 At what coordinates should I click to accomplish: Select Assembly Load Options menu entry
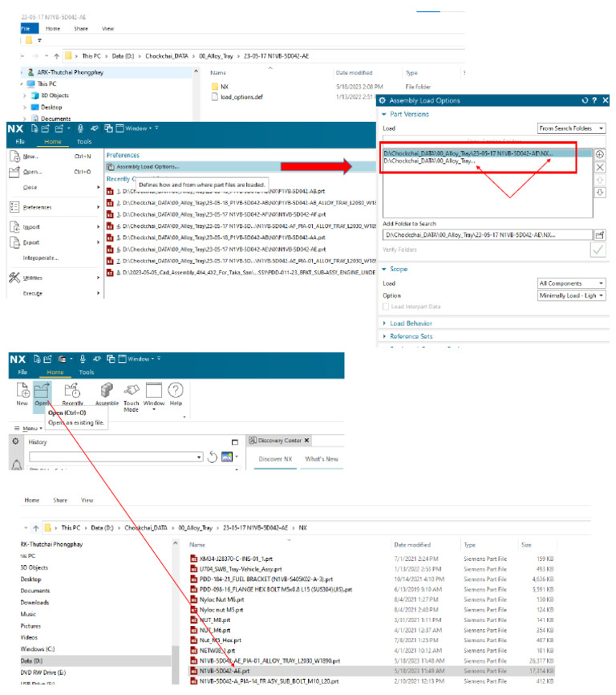tap(148, 167)
